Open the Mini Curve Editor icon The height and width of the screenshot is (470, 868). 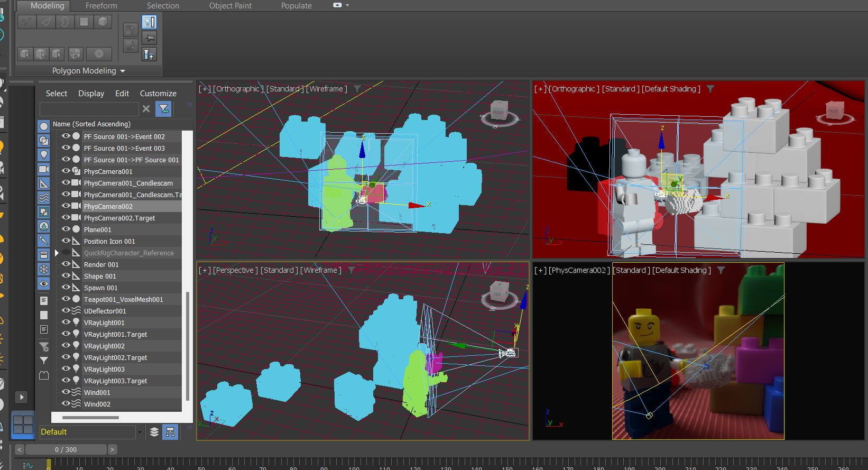tap(27, 465)
